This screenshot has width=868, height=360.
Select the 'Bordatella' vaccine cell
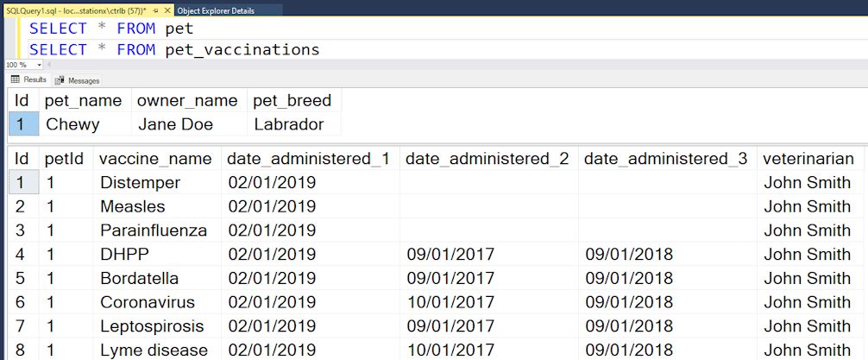point(139,278)
